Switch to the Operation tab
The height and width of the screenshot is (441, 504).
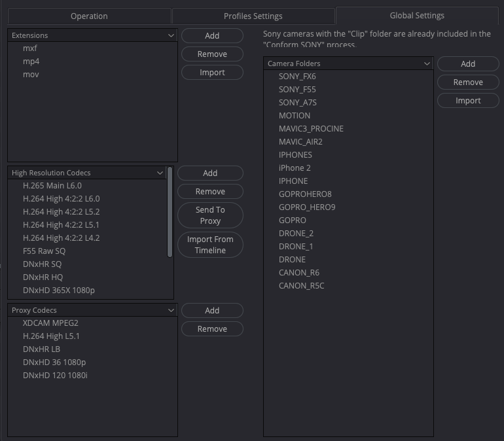pyautogui.click(x=89, y=16)
